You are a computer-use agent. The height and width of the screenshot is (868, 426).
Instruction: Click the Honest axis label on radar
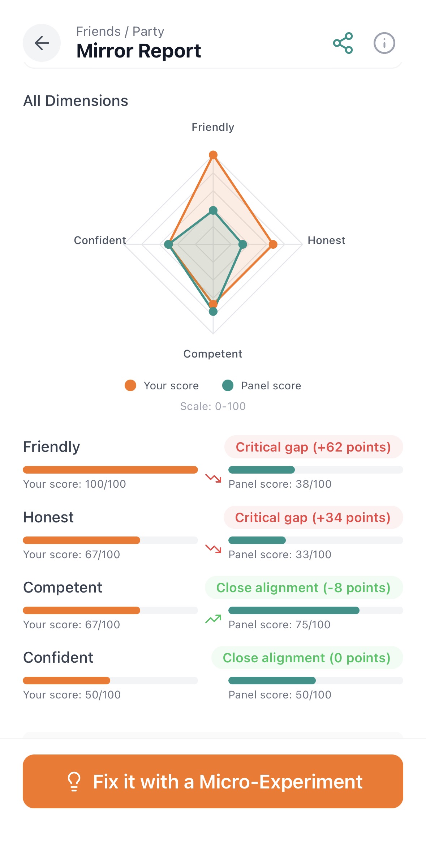[326, 240]
